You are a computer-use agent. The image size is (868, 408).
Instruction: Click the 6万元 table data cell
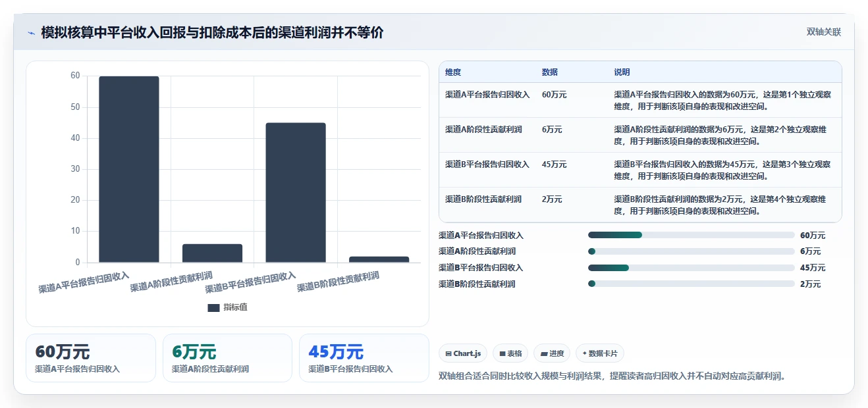(x=552, y=130)
